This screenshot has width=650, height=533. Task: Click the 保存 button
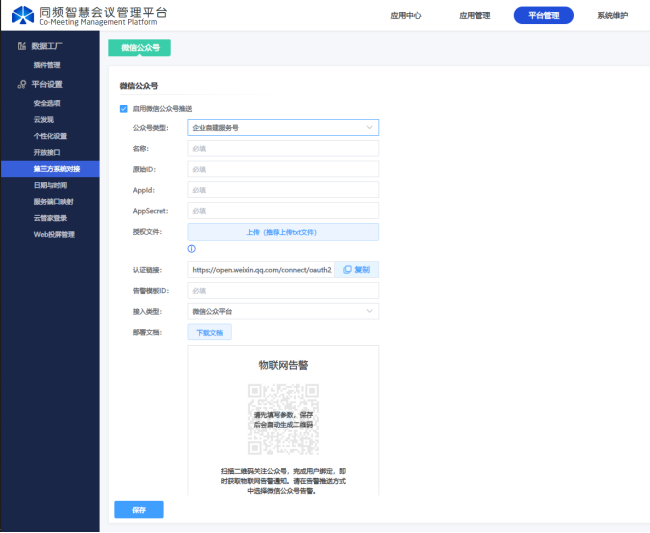pyautogui.click(x=139, y=510)
